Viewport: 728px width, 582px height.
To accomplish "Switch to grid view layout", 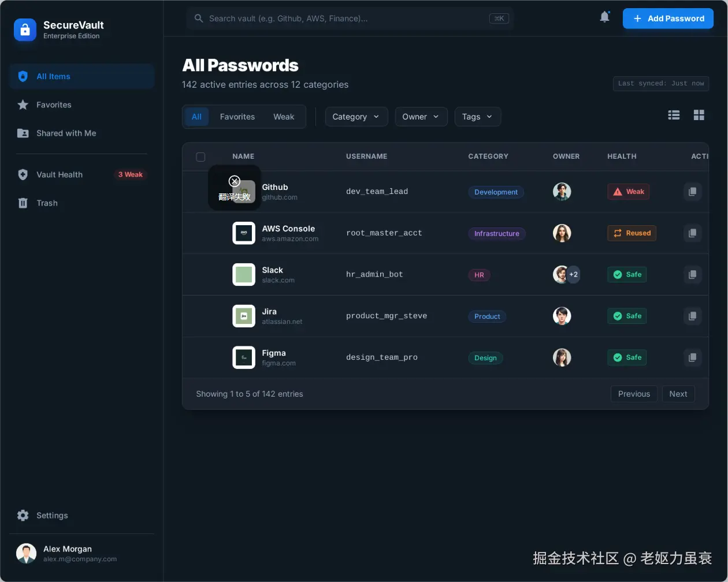I will pos(699,115).
